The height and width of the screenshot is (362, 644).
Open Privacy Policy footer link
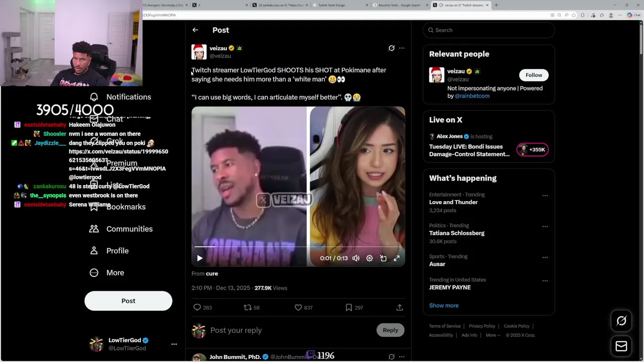point(482,326)
